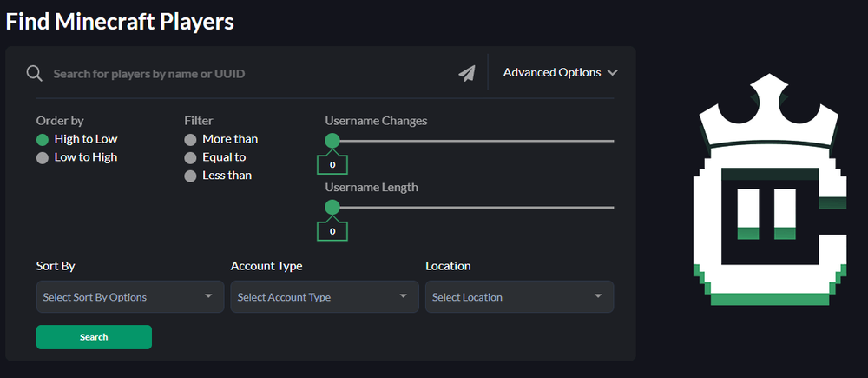868x378 pixels.
Task: Click the Username Changes slider handle
Action: point(332,141)
